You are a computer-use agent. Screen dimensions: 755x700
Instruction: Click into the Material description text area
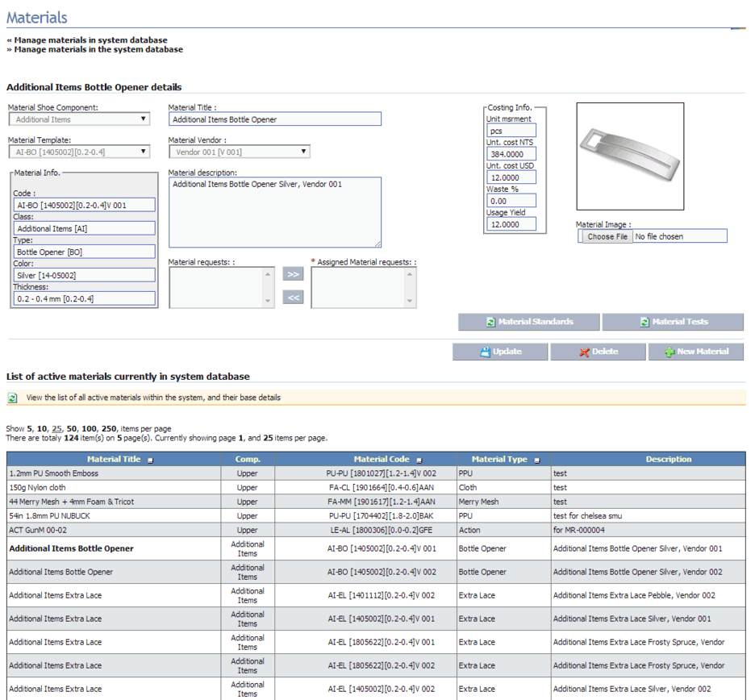[x=275, y=212]
